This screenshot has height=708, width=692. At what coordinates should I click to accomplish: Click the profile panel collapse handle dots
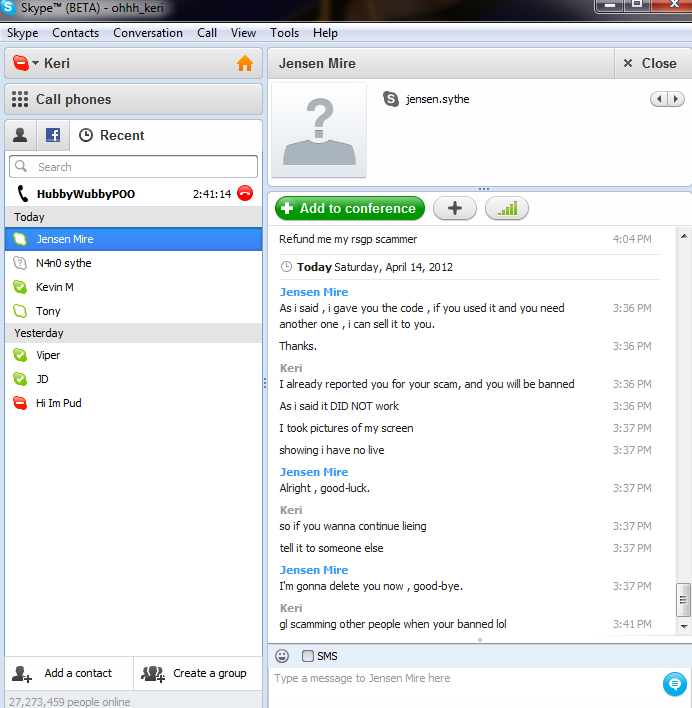coord(483,189)
